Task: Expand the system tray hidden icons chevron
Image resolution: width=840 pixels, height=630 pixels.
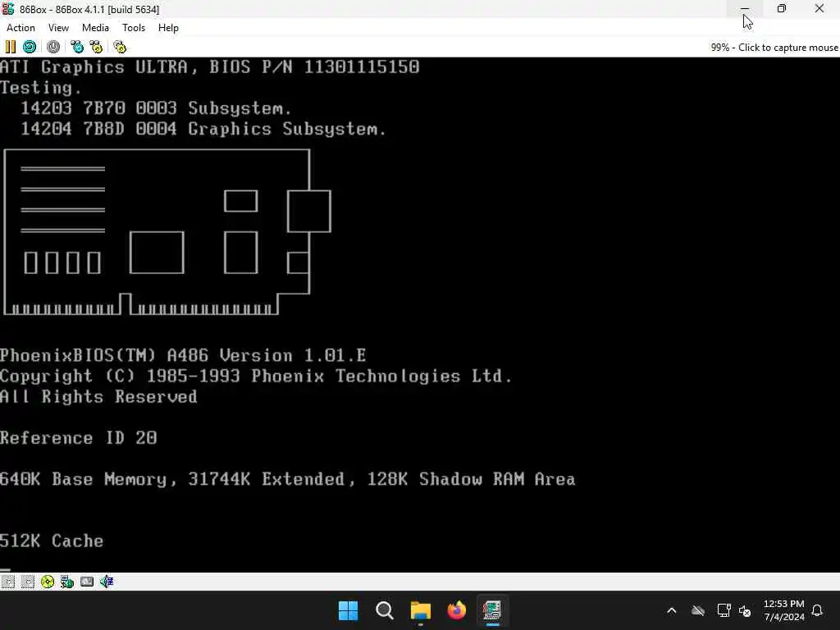Action: pos(672,610)
